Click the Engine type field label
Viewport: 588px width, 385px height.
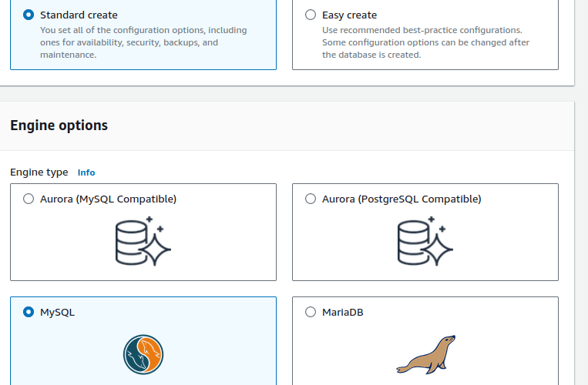(x=39, y=172)
